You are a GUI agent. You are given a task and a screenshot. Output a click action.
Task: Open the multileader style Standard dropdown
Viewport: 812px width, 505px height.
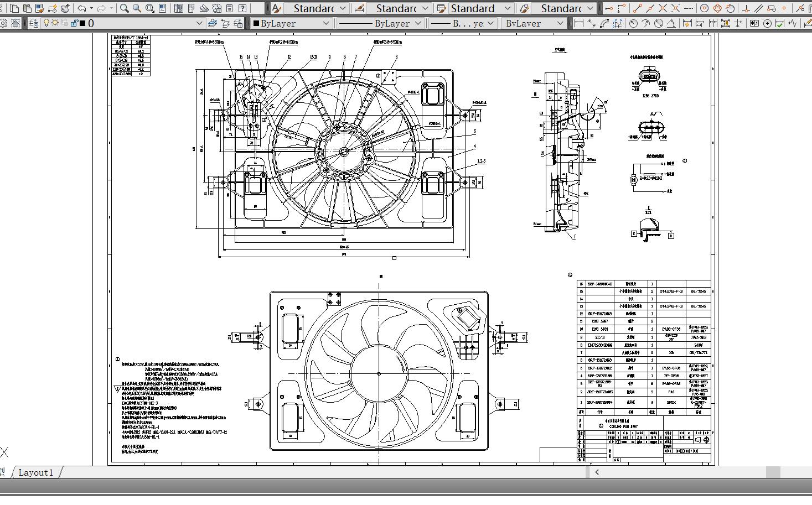coord(563,8)
